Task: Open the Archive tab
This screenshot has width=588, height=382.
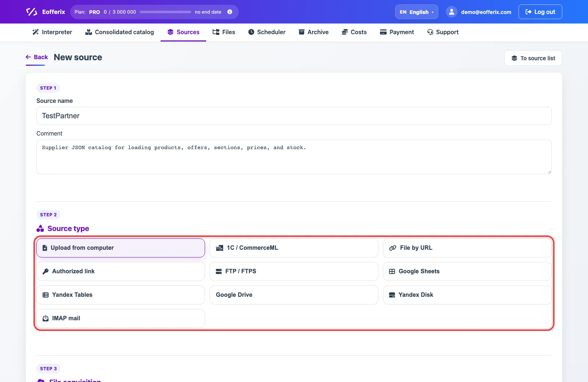Action: pyautogui.click(x=313, y=32)
